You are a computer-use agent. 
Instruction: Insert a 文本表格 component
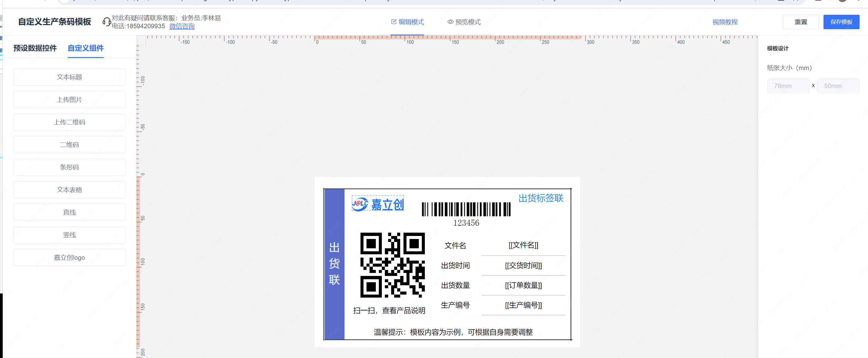click(x=69, y=190)
